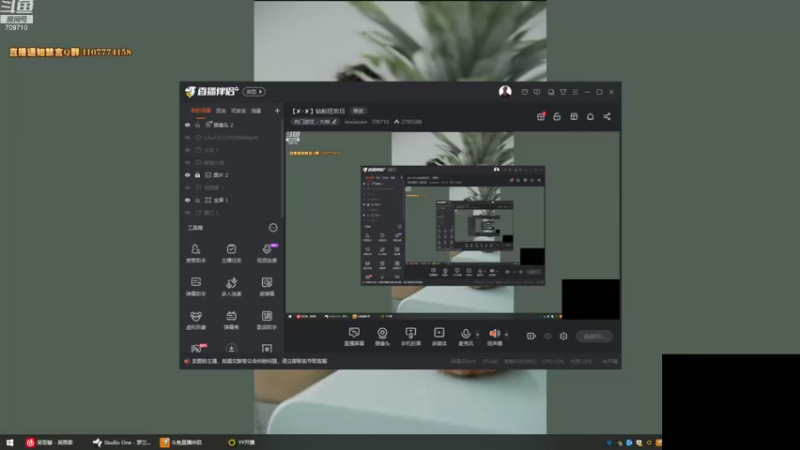The width and height of the screenshot is (800, 450).
Task: Click the nested 直播伴侣 window in the preview
Action: click(453, 225)
